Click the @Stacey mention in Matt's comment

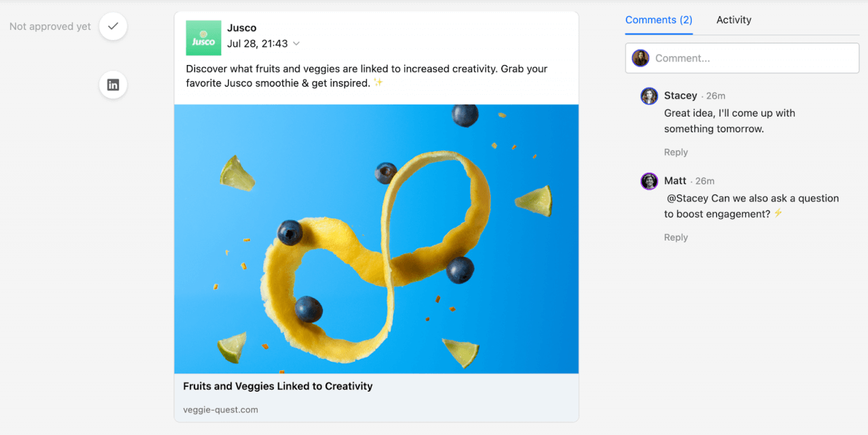pyautogui.click(x=686, y=199)
